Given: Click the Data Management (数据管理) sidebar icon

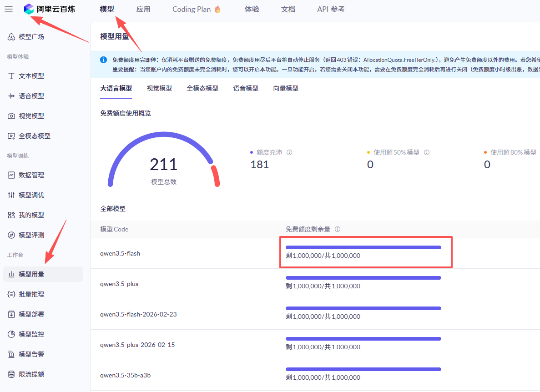Looking at the screenshot, I should 11,175.
